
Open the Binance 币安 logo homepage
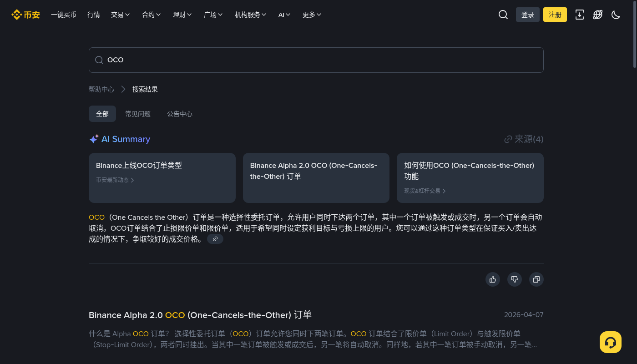point(25,15)
